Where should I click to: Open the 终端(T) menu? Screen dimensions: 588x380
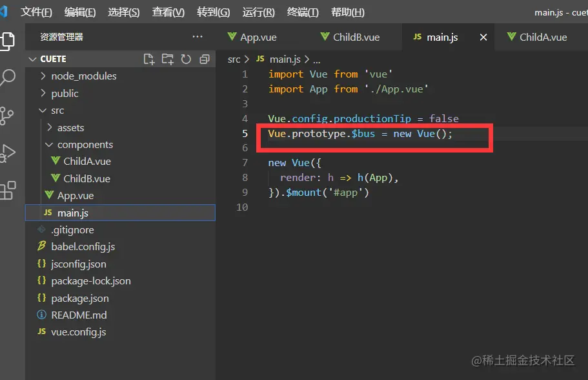click(303, 12)
